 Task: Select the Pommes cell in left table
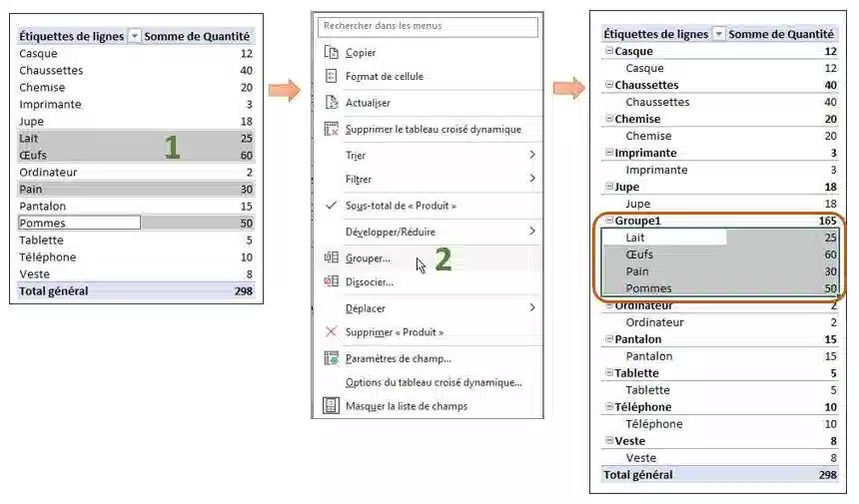click(x=80, y=223)
